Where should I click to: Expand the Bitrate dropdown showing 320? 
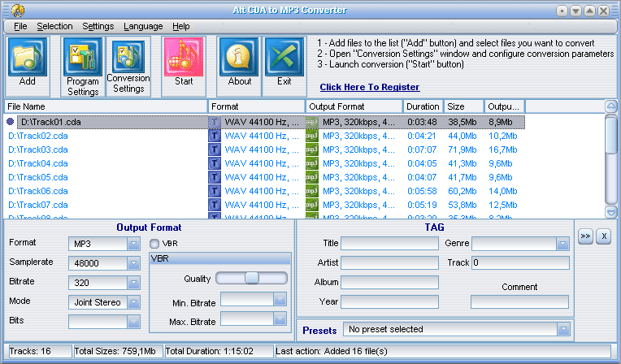[x=133, y=283]
